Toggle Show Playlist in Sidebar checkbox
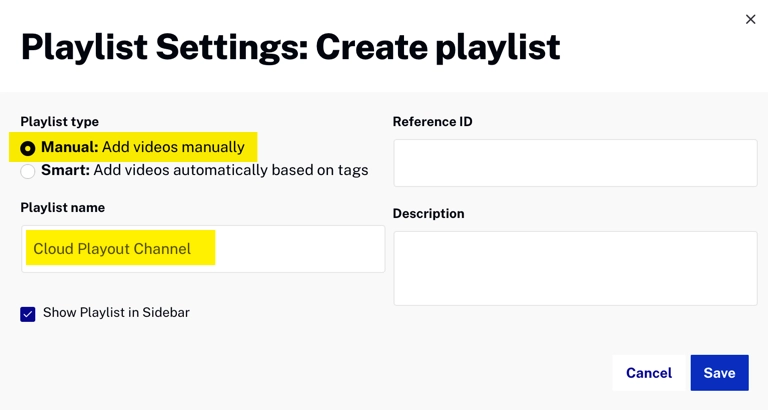 (28, 314)
